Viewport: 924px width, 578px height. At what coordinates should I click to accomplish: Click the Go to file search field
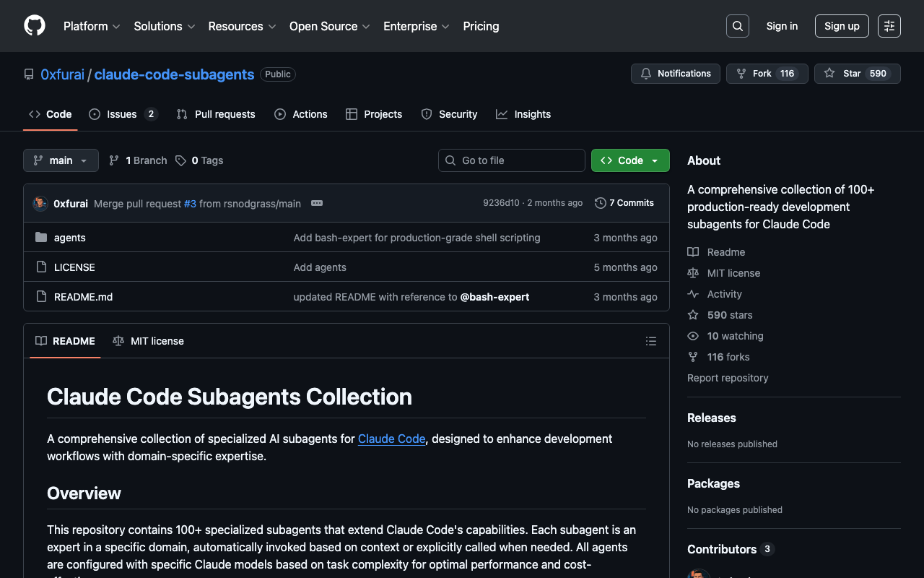(512, 160)
